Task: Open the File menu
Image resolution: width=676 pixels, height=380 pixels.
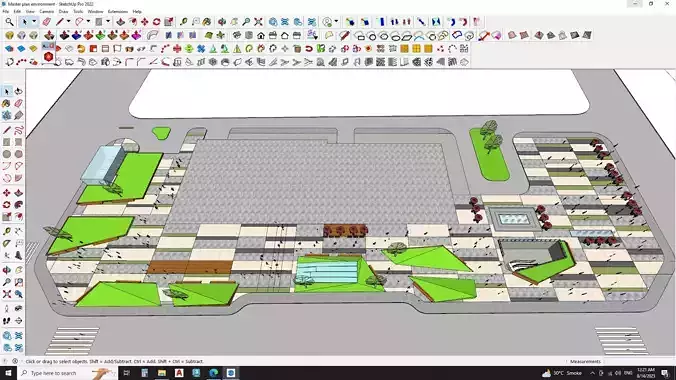Action: 6,12
